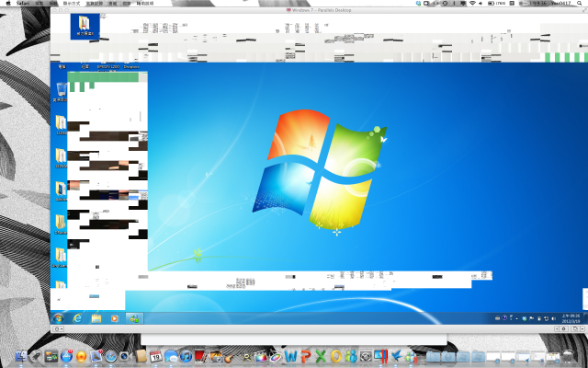Launch Outlook O icon in dock
Image resolution: width=588 pixels, height=368 pixels.
coord(335,356)
